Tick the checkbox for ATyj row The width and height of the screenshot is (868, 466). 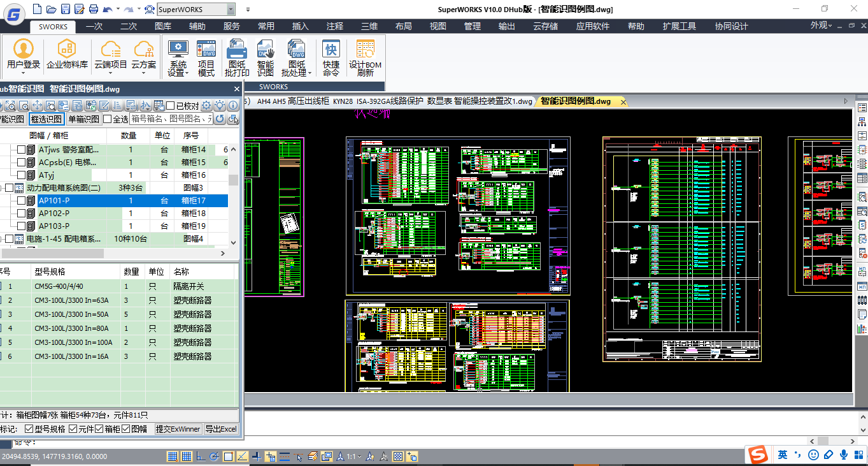pos(22,175)
